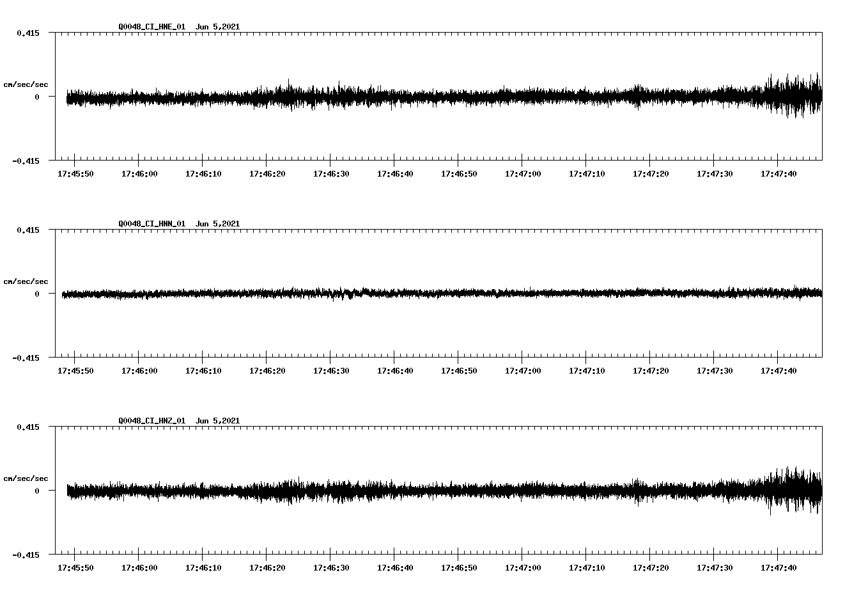Click 17:45:50 time label under HNZ plot

click(x=75, y=568)
